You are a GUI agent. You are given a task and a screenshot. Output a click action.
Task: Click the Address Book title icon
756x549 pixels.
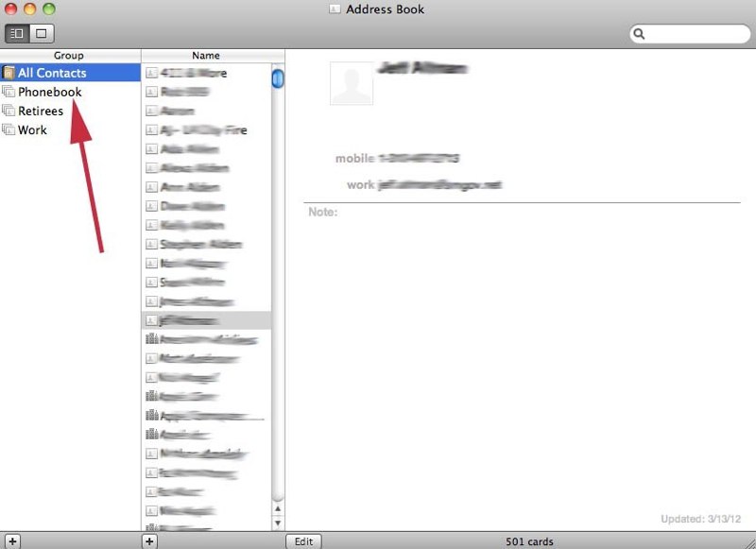(335, 9)
